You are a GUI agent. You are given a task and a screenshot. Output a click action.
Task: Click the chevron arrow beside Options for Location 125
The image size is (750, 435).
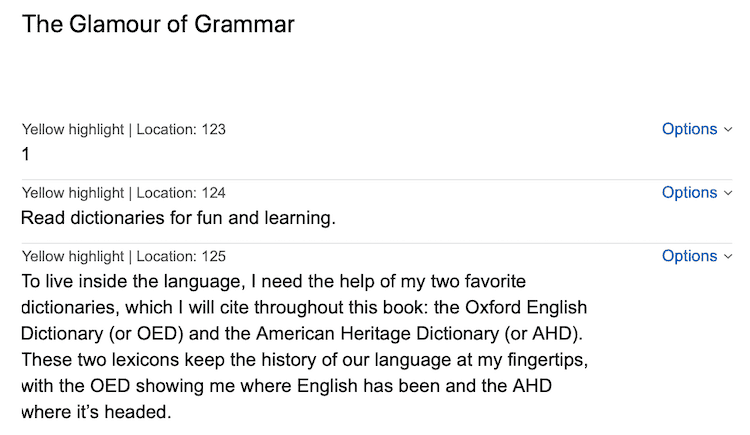728,256
